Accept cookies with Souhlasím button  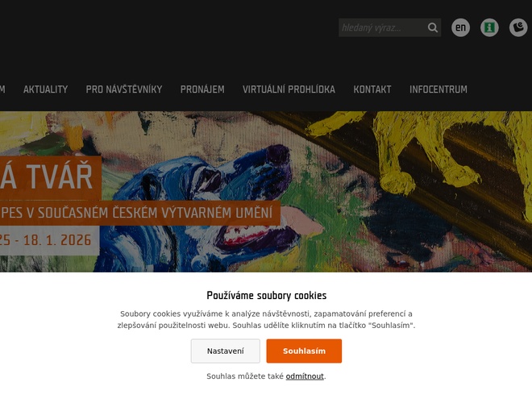click(304, 351)
